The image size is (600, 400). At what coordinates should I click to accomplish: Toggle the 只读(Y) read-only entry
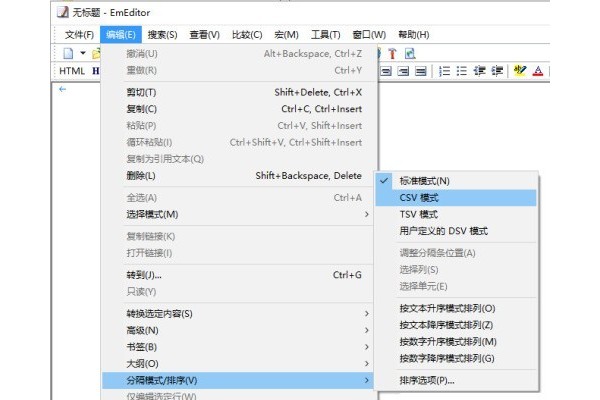[x=238, y=292]
